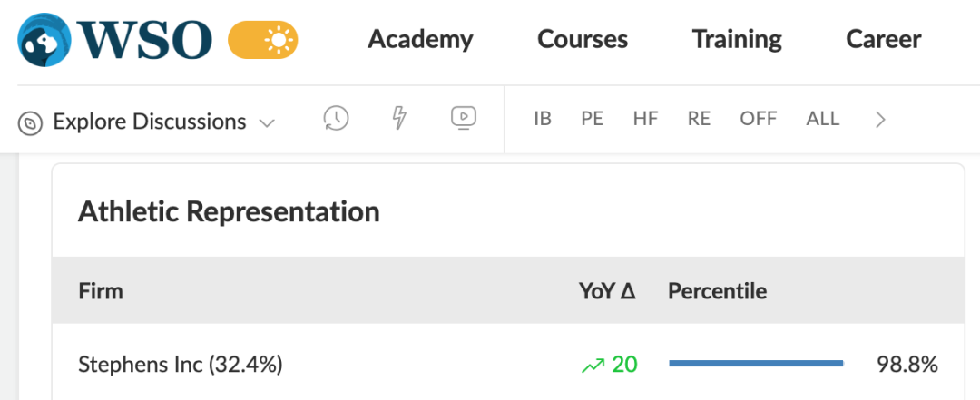
Task: Open the Career menu
Action: [x=883, y=39]
